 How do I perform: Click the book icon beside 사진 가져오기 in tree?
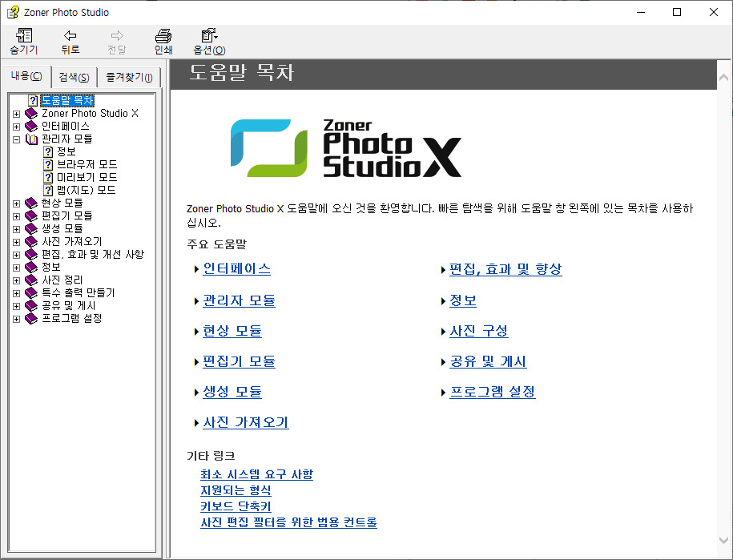coord(31,241)
